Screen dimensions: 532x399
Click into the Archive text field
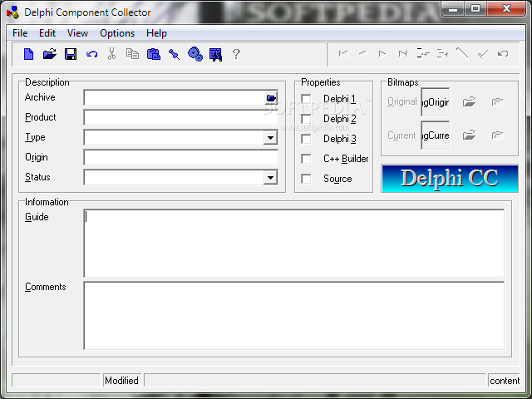[175, 98]
